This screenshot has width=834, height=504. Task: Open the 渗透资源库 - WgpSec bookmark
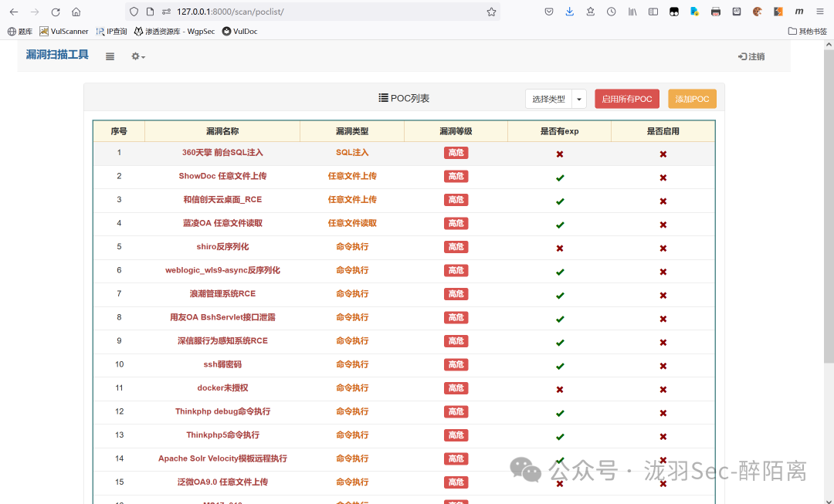point(175,32)
